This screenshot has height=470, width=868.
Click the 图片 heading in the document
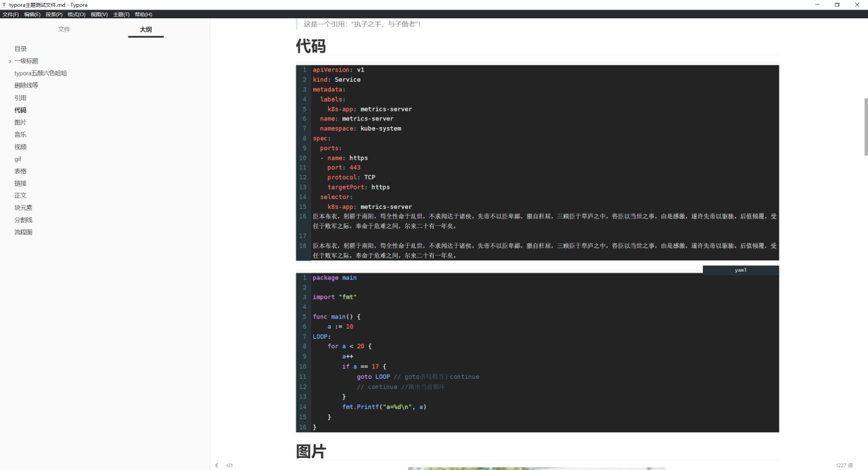click(311, 451)
